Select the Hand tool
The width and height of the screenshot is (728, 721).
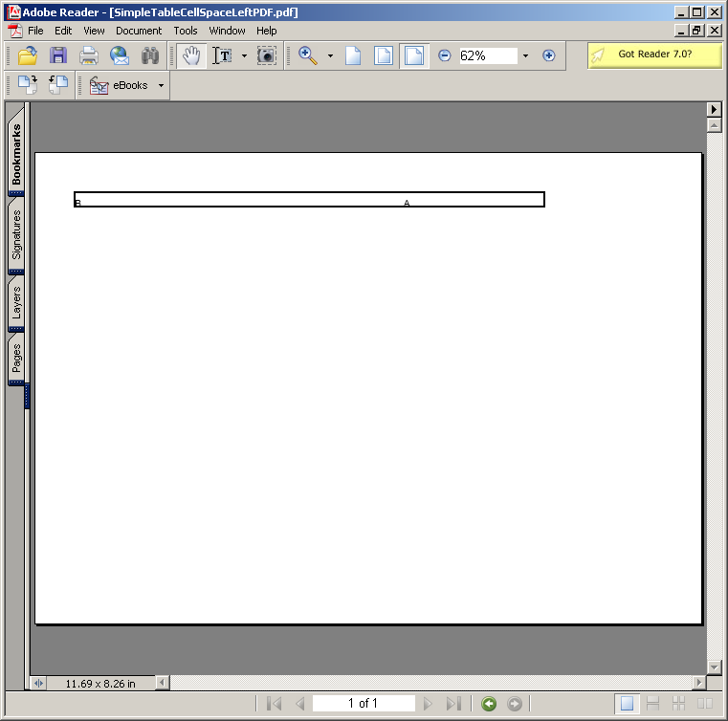191,55
